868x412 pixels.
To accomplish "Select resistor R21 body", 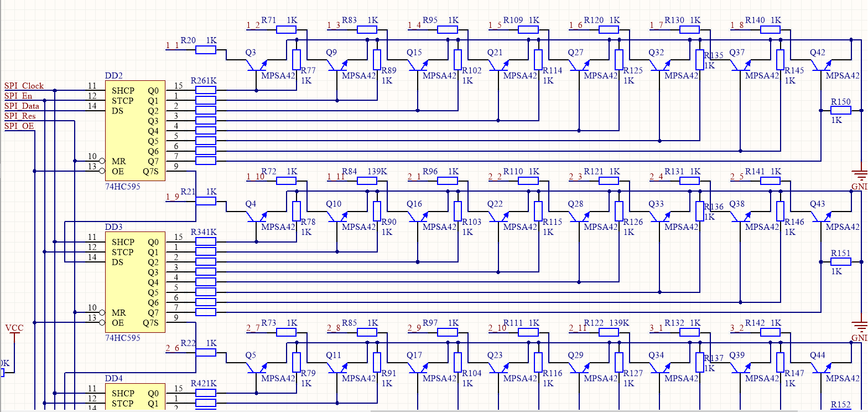I will [206, 201].
